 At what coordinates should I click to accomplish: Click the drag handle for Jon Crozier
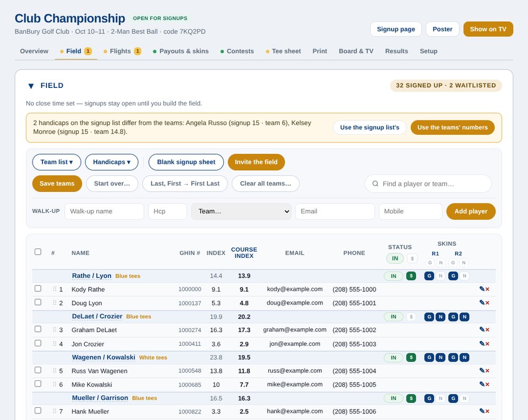click(54, 344)
